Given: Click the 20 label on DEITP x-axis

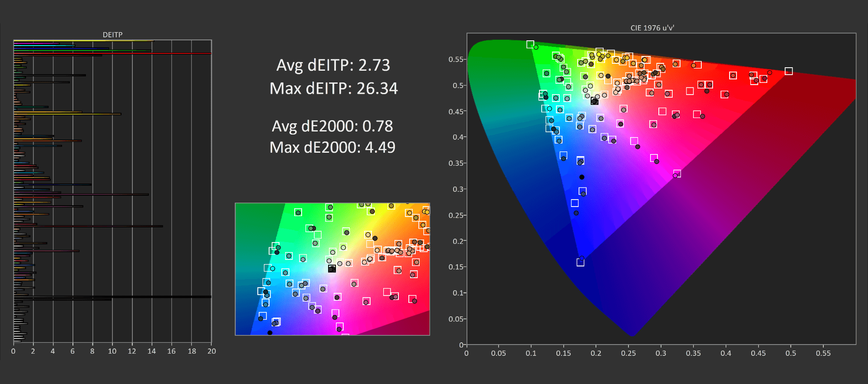Looking at the screenshot, I should point(211,351).
